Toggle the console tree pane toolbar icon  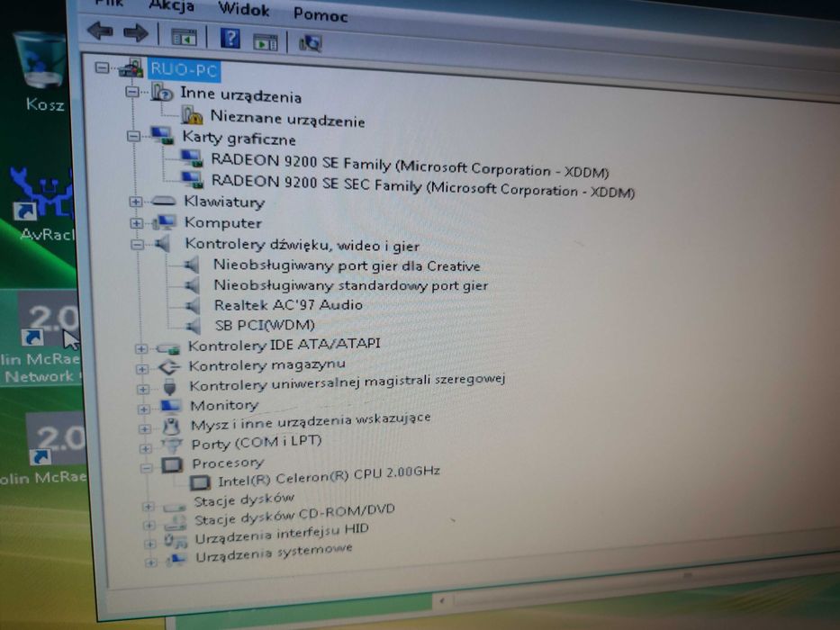click(x=183, y=37)
